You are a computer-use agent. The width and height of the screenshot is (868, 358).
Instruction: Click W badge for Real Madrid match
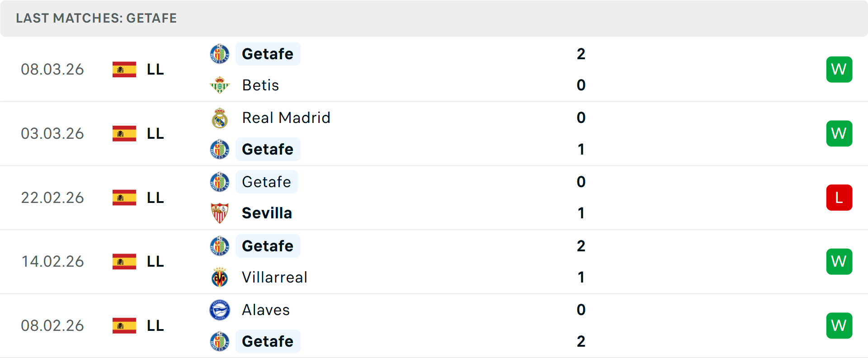tap(839, 133)
